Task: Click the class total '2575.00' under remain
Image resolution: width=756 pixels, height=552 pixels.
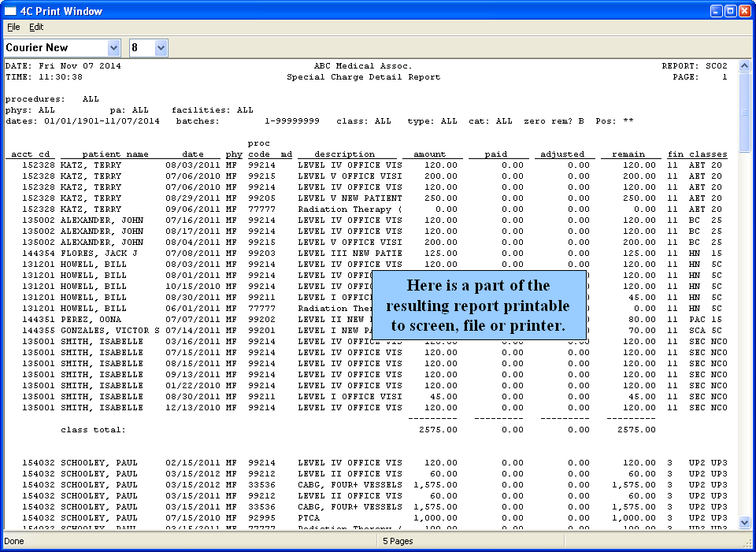Action: pyautogui.click(x=636, y=430)
